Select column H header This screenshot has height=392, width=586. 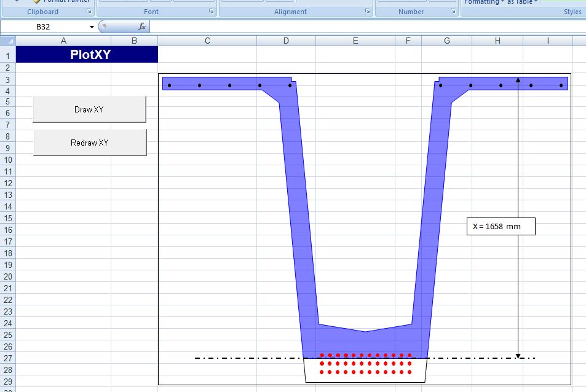click(x=497, y=41)
